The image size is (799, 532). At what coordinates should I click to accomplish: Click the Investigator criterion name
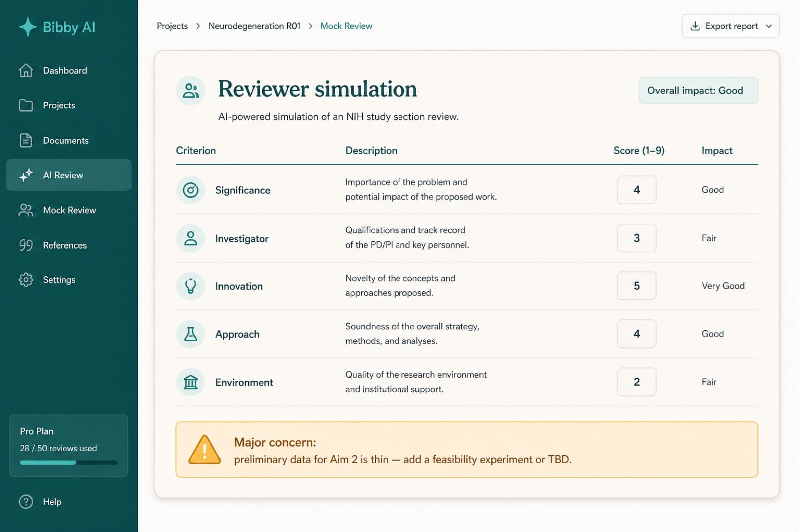point(242,239)
